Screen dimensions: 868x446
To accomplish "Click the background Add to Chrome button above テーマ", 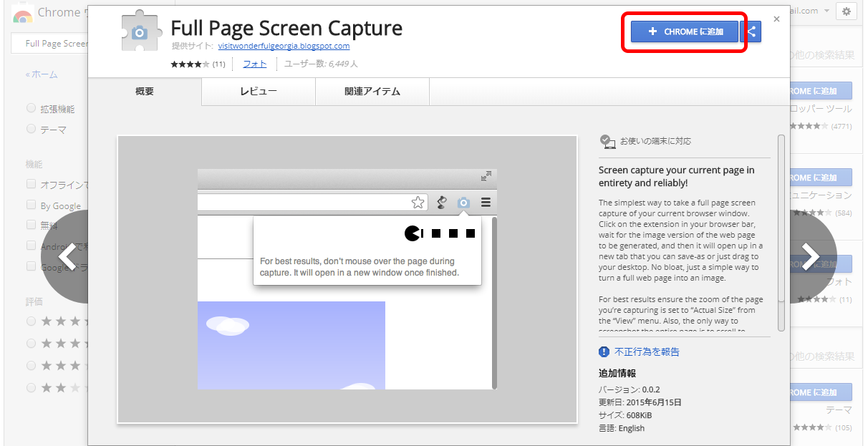I will tap(821, 392).
